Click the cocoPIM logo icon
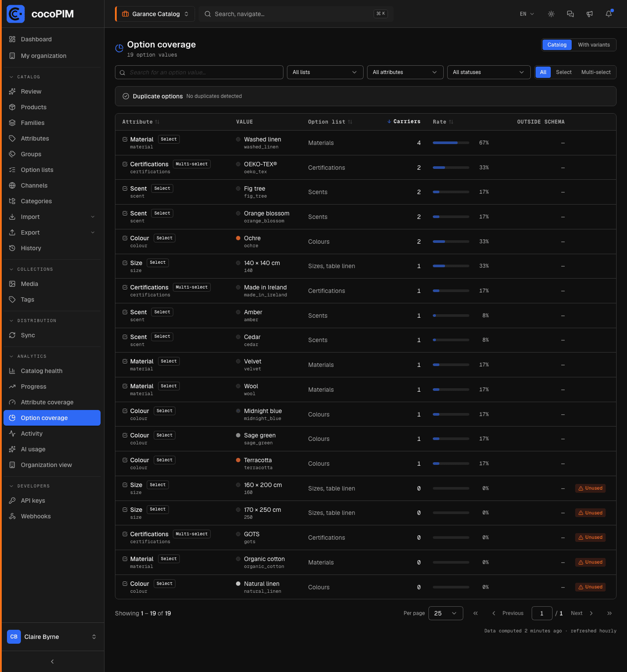 16,14
